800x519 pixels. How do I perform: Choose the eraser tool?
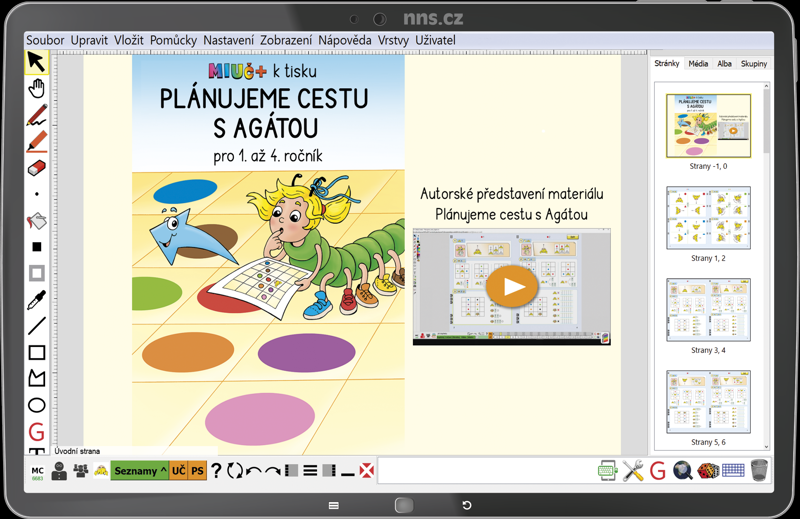click(x=36, y=168)
